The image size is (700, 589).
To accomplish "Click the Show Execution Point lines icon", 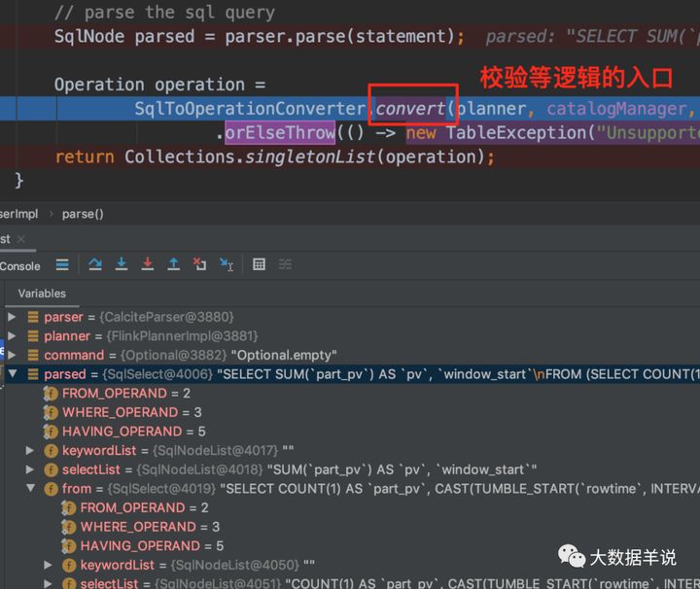I will tap(62, 264).
